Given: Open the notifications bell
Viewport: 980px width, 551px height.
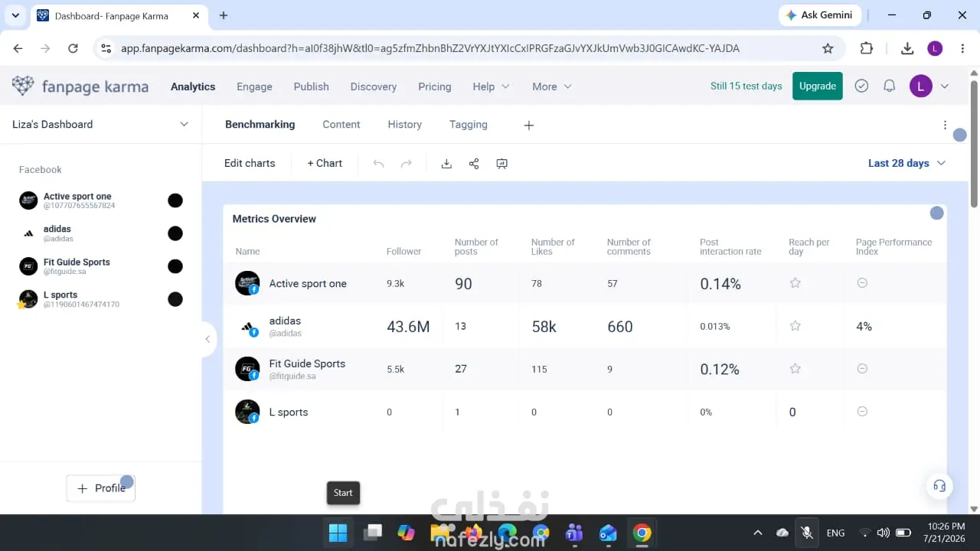Looking at the screenshot, I should click(x=889, y=86).
